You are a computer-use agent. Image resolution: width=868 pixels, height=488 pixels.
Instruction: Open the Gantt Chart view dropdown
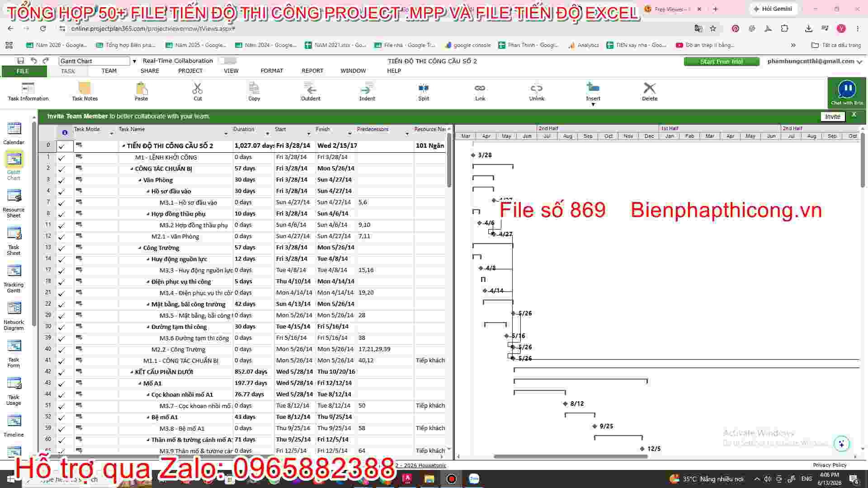point(134,61)
